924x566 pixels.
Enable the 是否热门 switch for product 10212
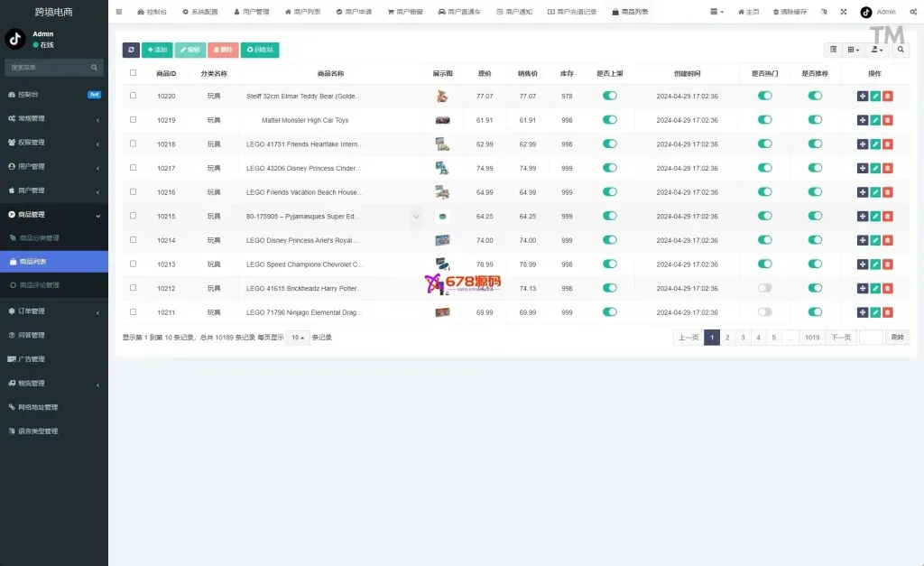[765, 288]
